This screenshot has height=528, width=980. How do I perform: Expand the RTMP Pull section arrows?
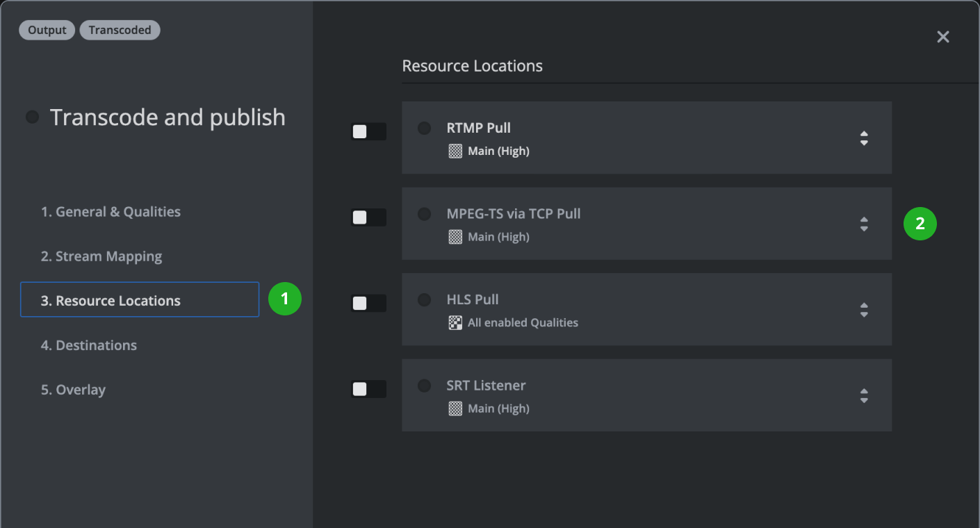(864, 138)
